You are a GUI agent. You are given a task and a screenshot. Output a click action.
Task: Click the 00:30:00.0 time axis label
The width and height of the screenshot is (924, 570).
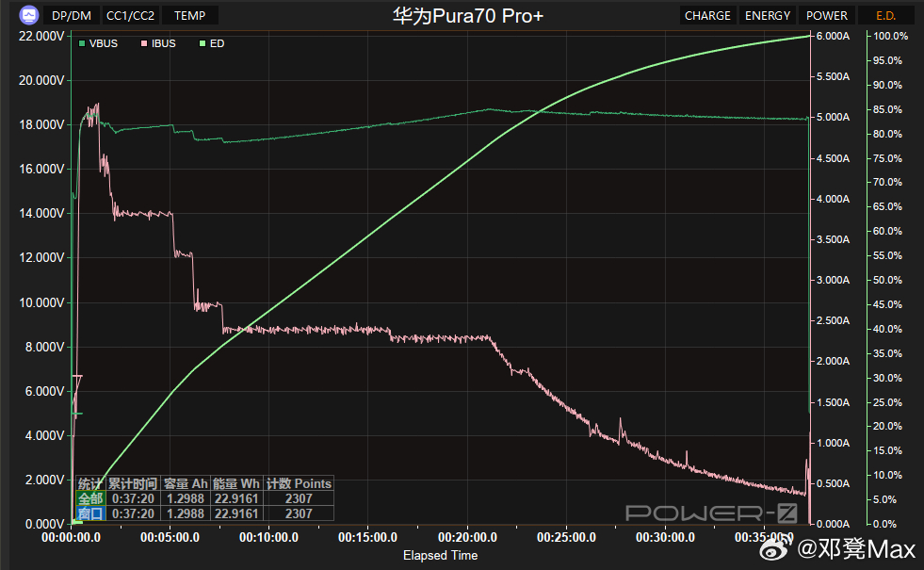point(665,538)
